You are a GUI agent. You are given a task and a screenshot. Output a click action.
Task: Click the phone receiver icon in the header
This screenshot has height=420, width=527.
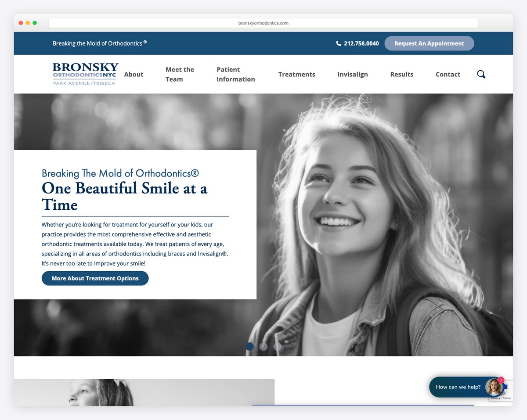coord(339,43)
